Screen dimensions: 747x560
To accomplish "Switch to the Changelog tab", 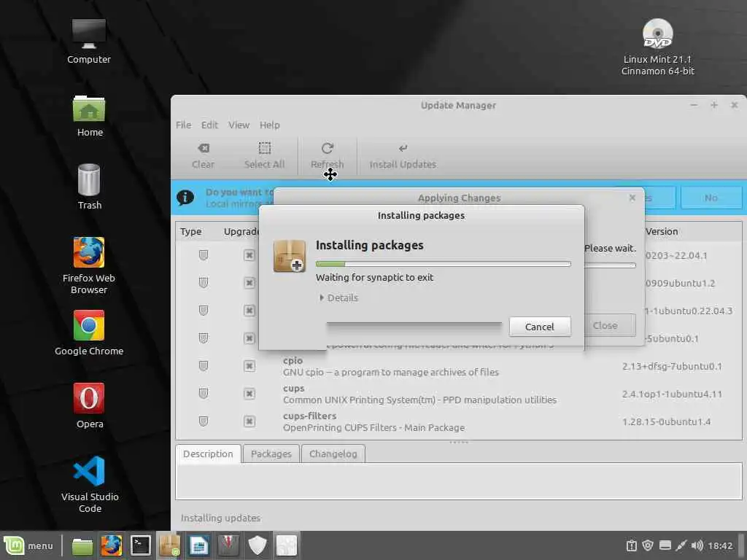I will coord(333,454).
